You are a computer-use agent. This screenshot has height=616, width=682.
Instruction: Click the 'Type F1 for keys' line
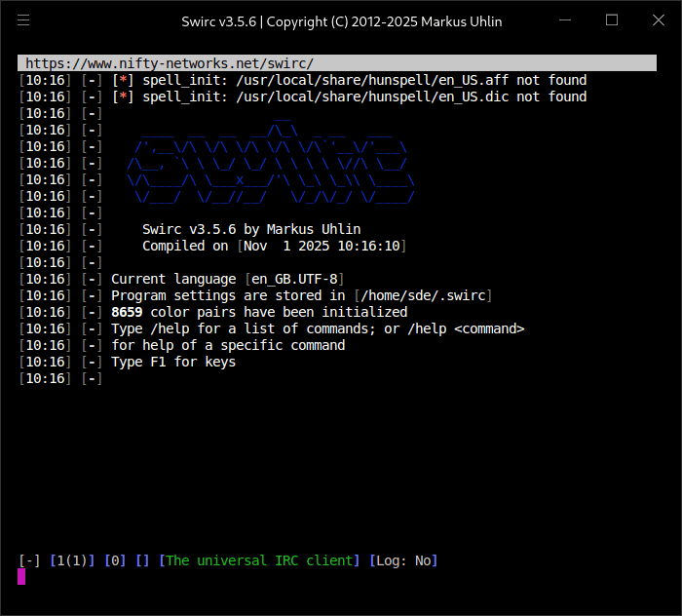(173, 362)
